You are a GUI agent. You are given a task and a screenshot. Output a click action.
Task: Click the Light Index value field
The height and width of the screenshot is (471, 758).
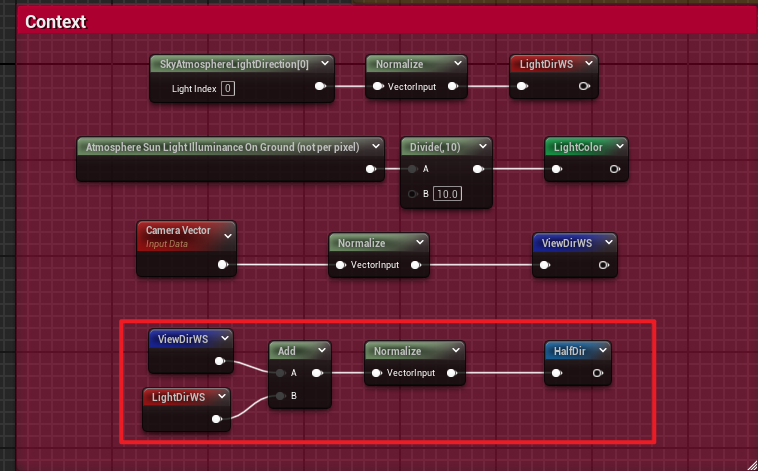pyautogui.click(x=228, y=89)
